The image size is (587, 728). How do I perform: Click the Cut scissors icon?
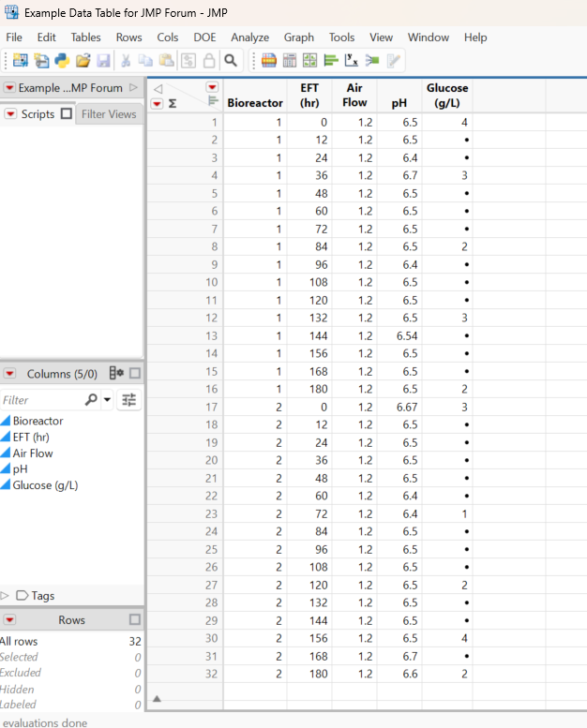tap(126, 60)
